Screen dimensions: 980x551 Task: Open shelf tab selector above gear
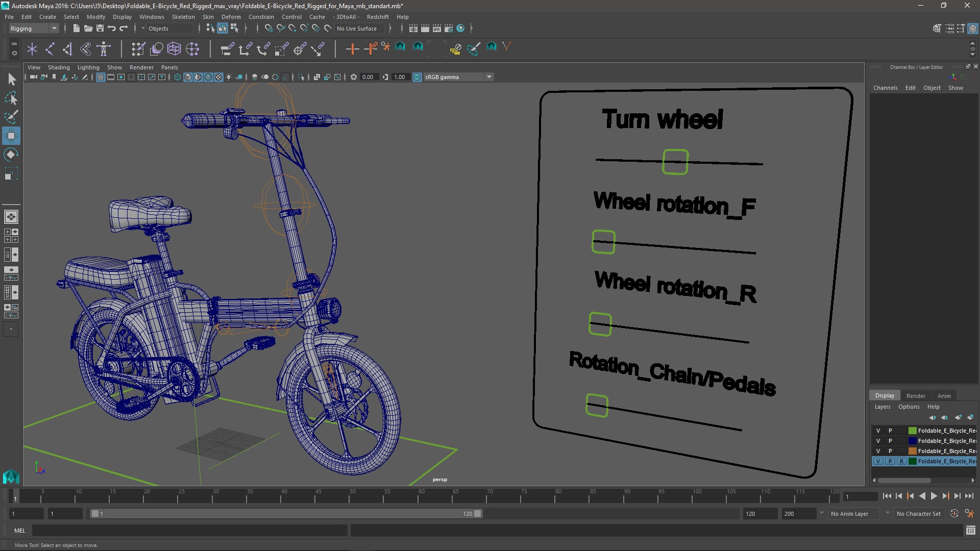pos(14,44)
